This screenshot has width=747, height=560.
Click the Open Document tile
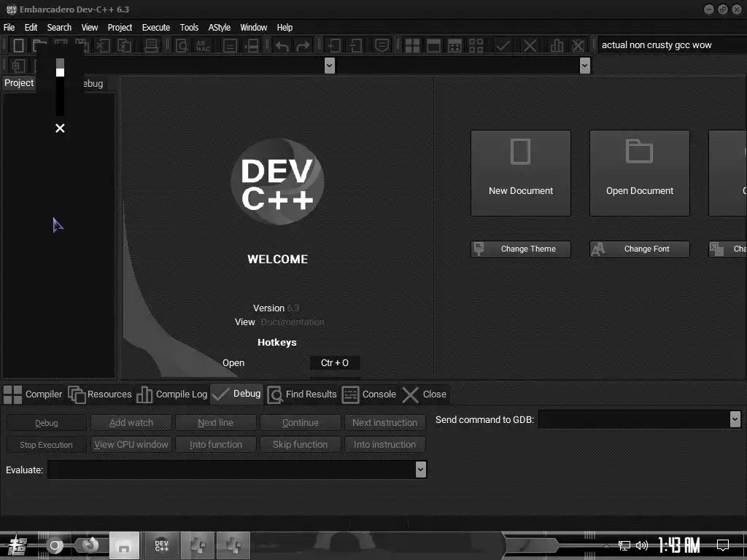point(639,174)
